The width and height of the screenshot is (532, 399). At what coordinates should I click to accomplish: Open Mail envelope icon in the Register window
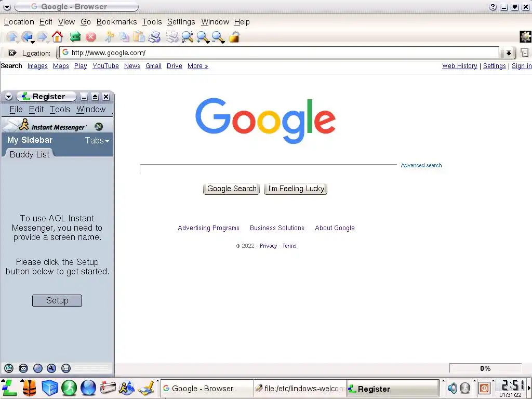[23, 368]
